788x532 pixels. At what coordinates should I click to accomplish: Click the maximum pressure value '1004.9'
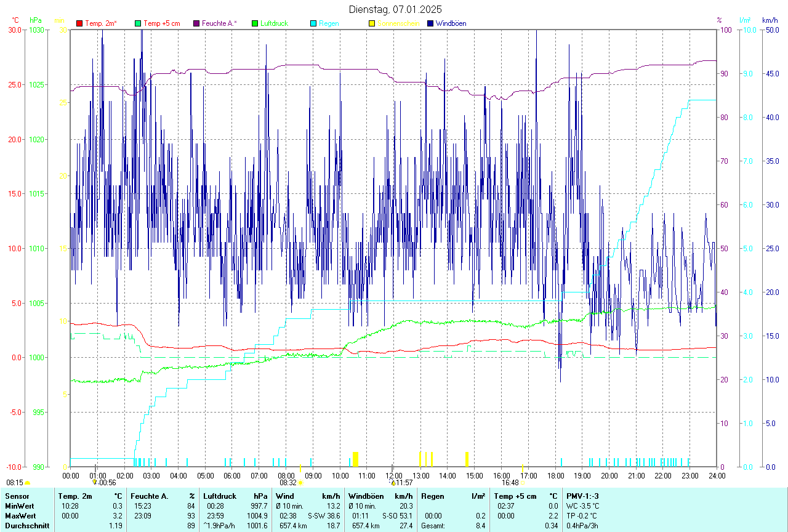pyautogui.click(x=257, y=516)
